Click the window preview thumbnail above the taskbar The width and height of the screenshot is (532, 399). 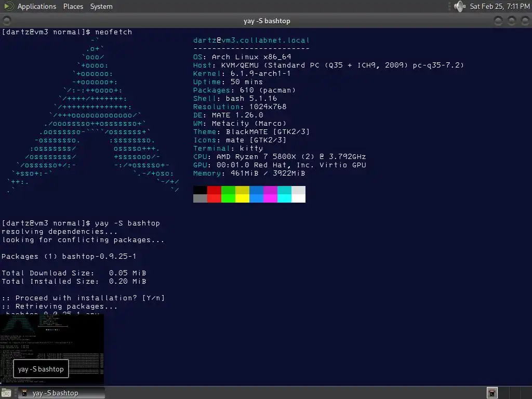(x=52, y=350)
